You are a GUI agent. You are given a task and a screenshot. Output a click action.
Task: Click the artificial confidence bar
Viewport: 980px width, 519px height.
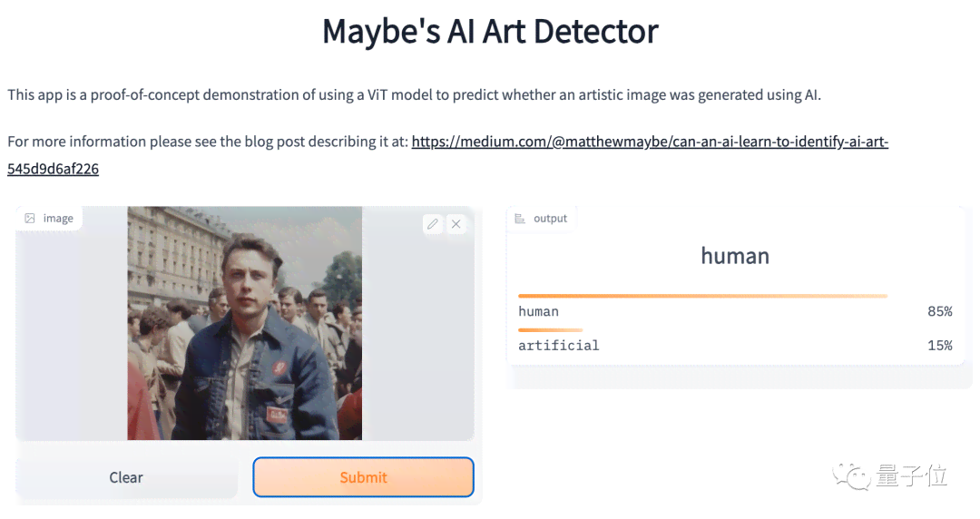point(550,329)
